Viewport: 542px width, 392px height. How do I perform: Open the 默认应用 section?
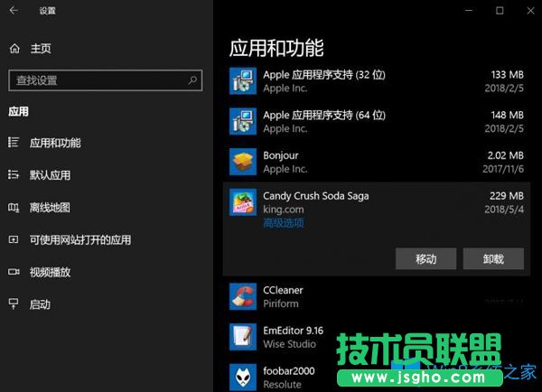[x=50, y=175]
